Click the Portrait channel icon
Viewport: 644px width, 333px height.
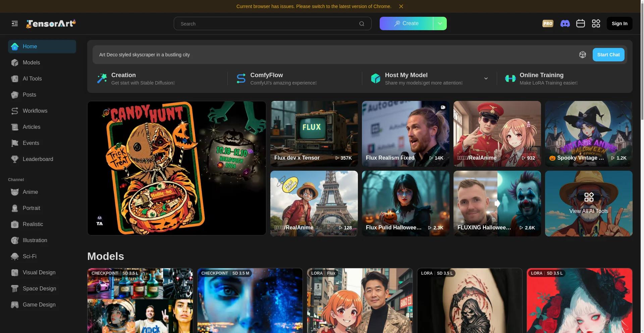pyautogui.click(x=15, y=208)
